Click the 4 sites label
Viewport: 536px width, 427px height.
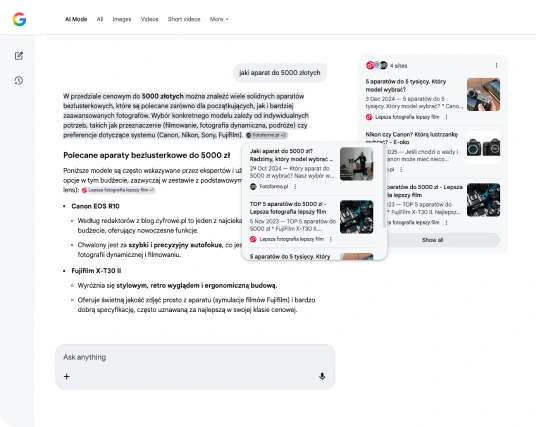pyautogui.click(x=399, y=65)
